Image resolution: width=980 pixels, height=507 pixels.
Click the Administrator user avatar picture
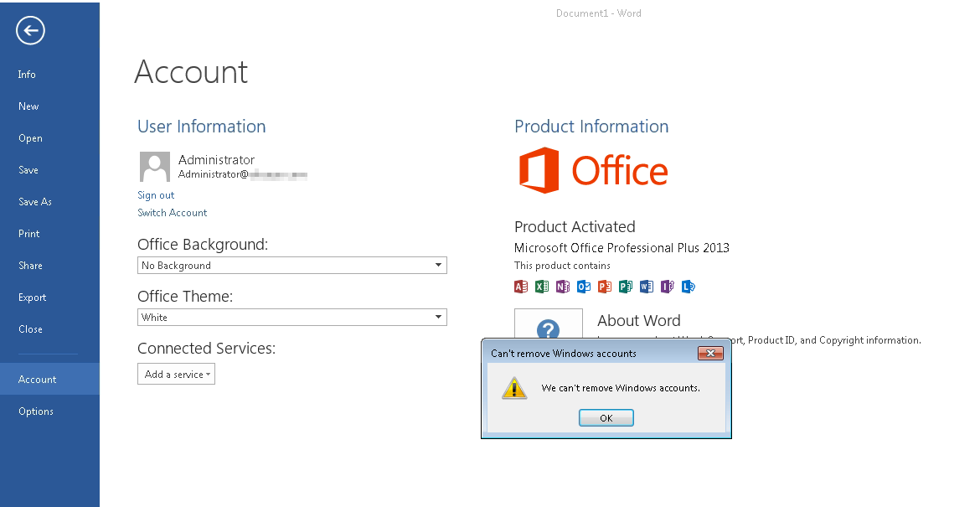[155, 167]
